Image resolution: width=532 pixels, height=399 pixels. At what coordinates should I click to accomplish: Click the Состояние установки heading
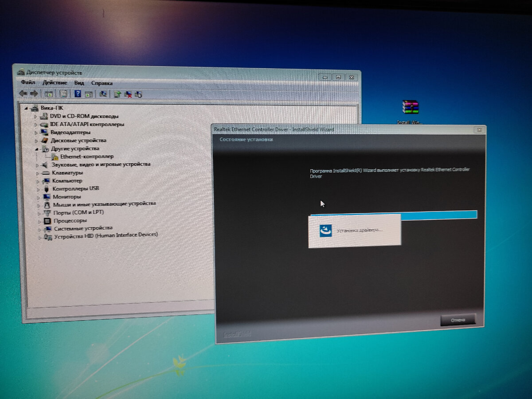(246, 139)
